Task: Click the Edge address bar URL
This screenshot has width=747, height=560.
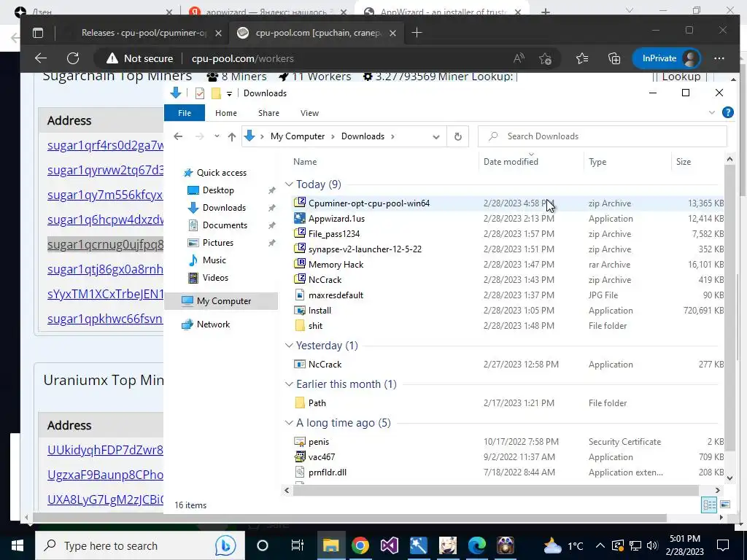Action: tap(242, 58)
